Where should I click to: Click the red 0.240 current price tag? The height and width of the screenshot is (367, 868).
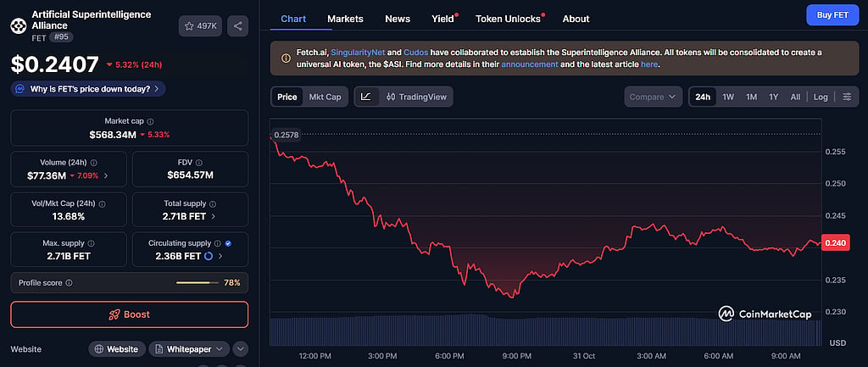[x=835, y=242]
